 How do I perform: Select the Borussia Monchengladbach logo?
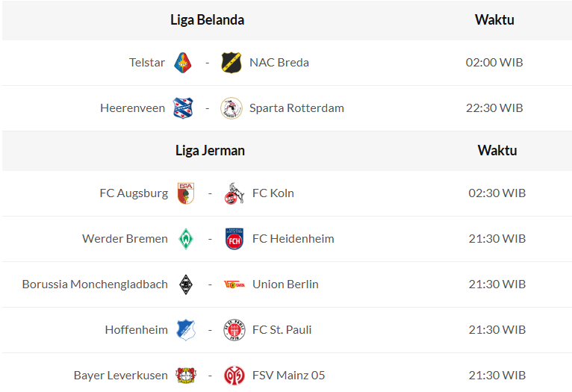coord(185,284)
